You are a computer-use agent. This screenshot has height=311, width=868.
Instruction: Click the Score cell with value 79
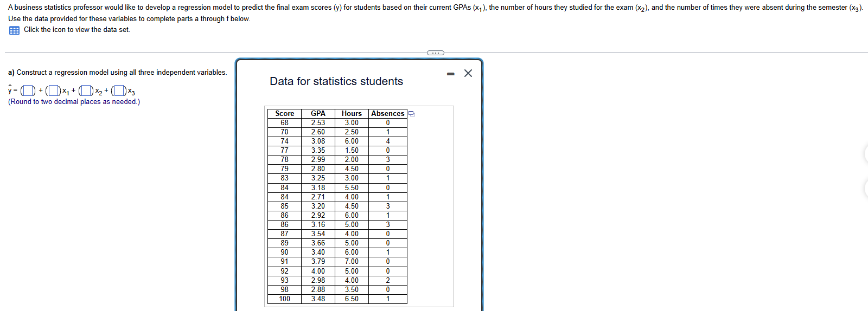[284, 169]
